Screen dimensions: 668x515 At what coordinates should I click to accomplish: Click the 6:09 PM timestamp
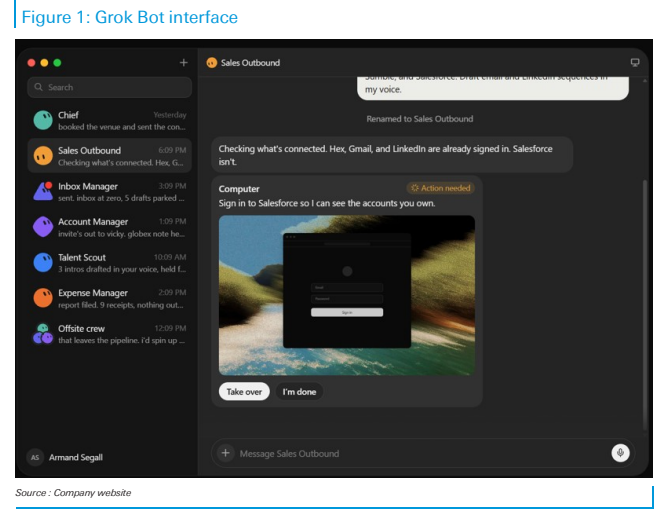172,150
